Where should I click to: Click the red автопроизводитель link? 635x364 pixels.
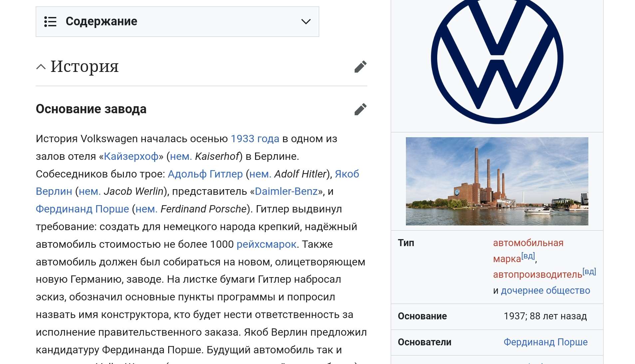537,274
